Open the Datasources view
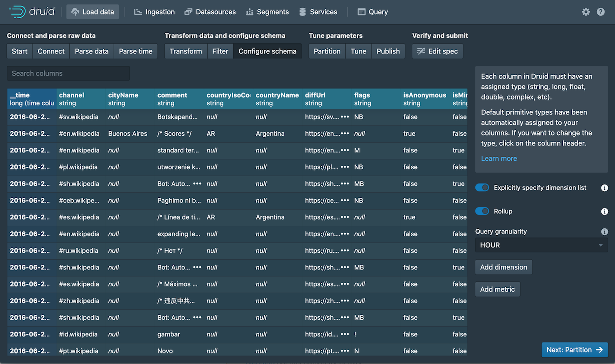This screenshot has height=364, width=615. coord(210,12)
